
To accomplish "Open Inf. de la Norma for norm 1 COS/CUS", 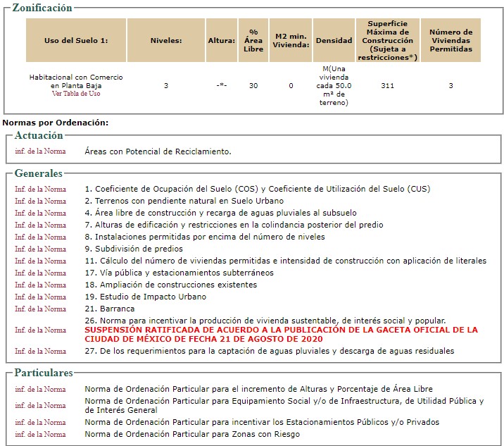I will click(x=40, y=190).
